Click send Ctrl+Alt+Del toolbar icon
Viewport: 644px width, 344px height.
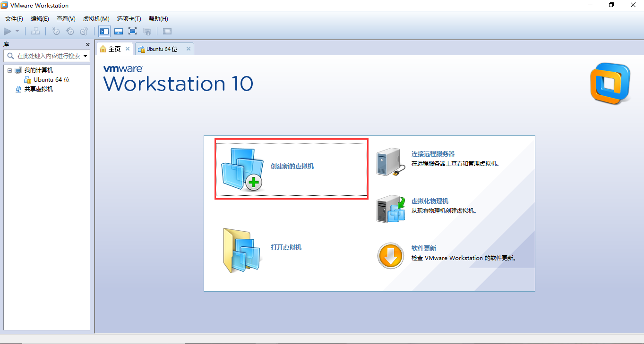pyautogui.click(x=35, y=31)
